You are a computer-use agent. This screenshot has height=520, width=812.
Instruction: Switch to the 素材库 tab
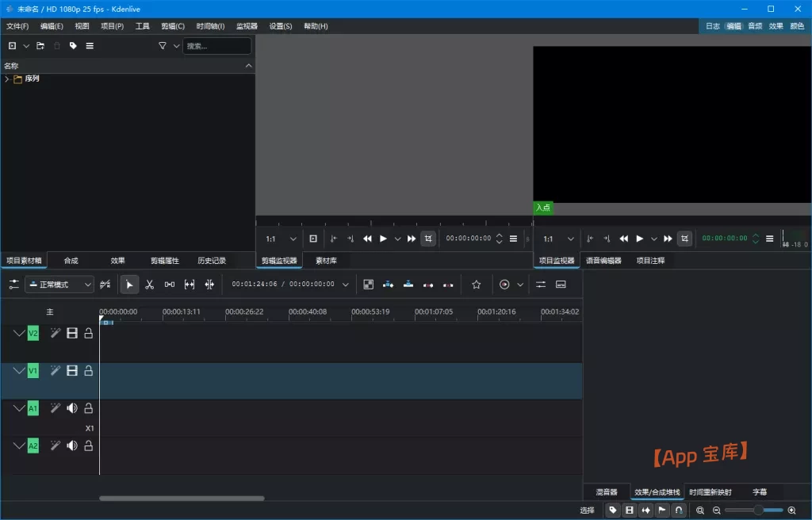point(326,261)
